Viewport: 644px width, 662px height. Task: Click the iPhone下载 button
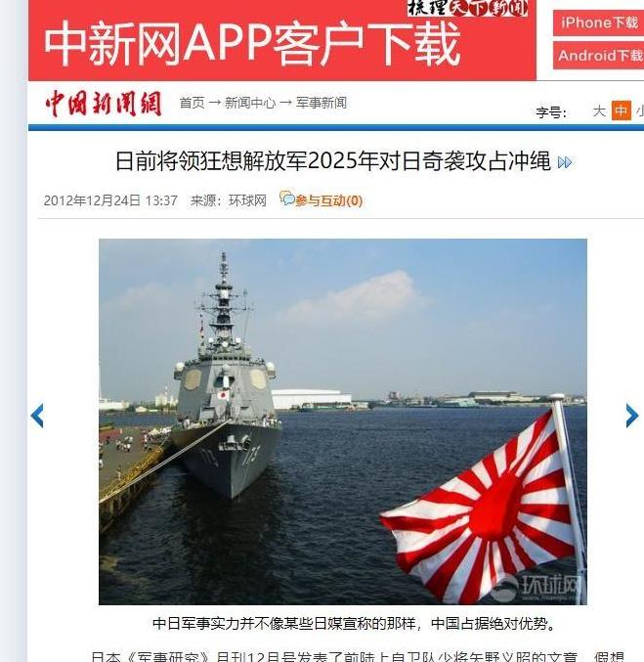(x=598, y=22)
